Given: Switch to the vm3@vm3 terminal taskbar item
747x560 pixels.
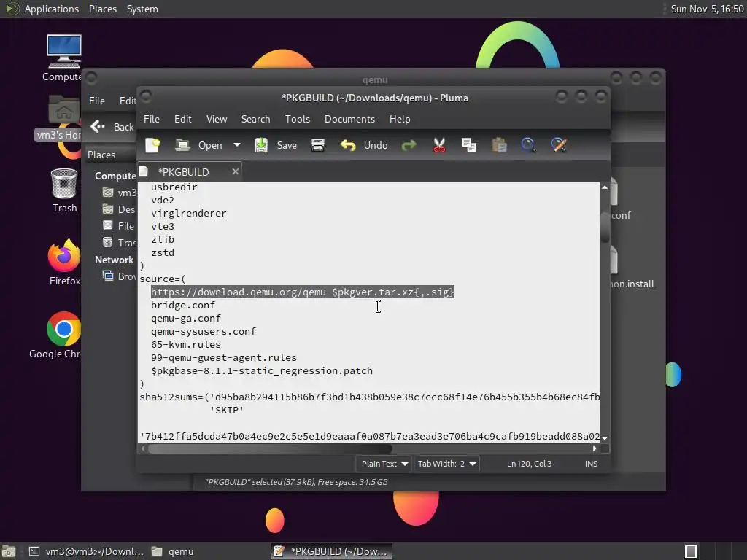Looking at the screenshot, I should 86,551.
